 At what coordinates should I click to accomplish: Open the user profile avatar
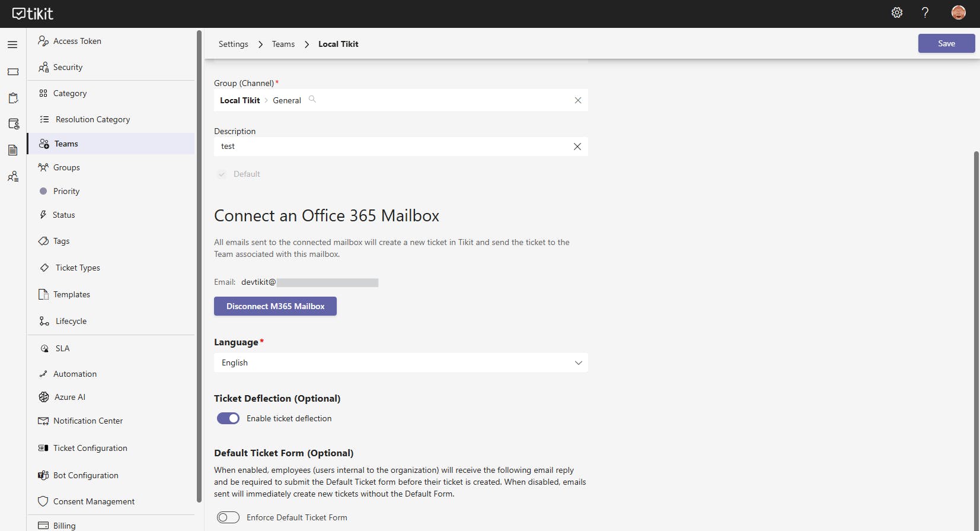(x=958, y=13)
